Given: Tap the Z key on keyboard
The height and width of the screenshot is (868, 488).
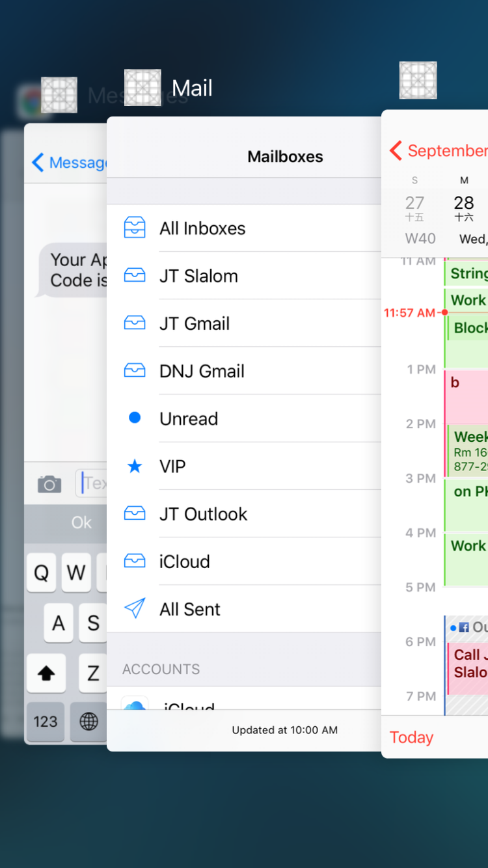Looking at the screenshot, I should (93, 673).
